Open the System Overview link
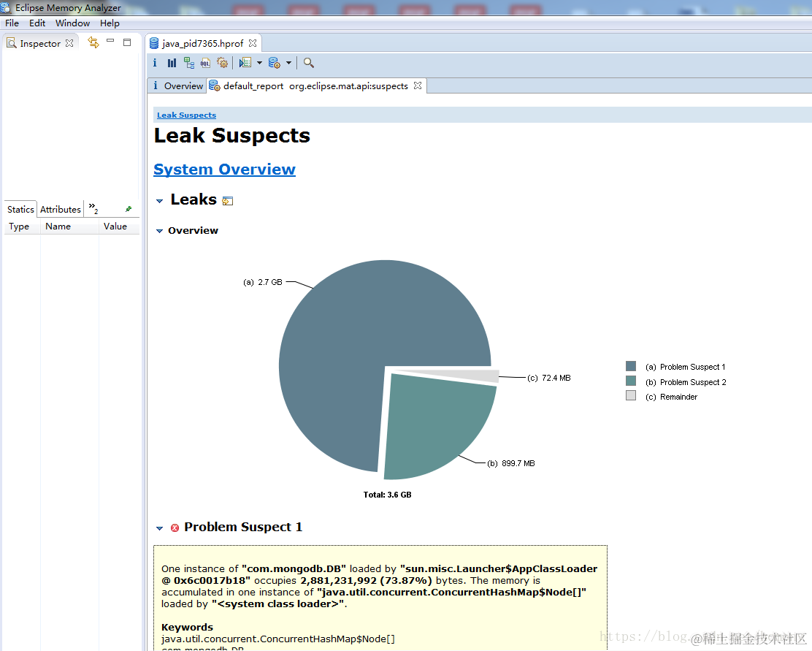Viewport: 812px width, 651px height. pos(224,170)
